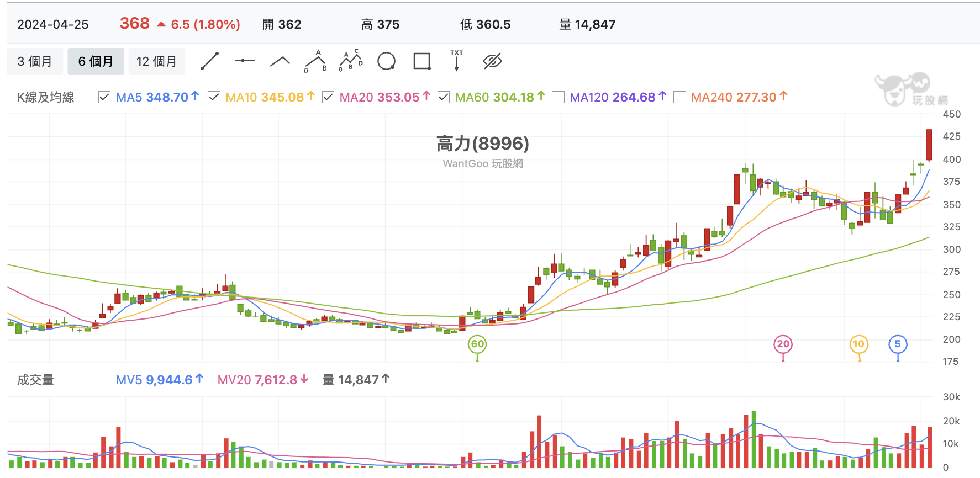Switch chart range to 3 個月
Viewport: 980px width, 478px height.
pyautogui.click(x=35, y=61)
